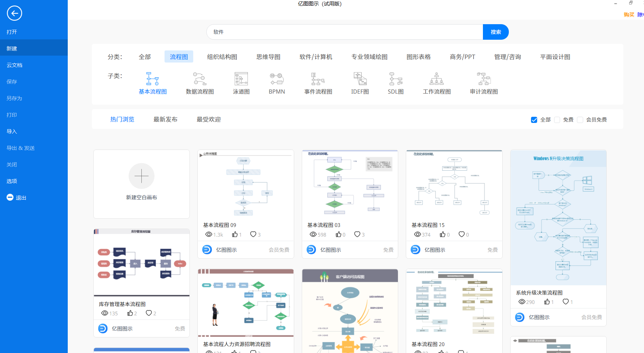The height and width of the screenshot is (353, 644).
Task: Open the IDEF图 template category
Action: 360,79
